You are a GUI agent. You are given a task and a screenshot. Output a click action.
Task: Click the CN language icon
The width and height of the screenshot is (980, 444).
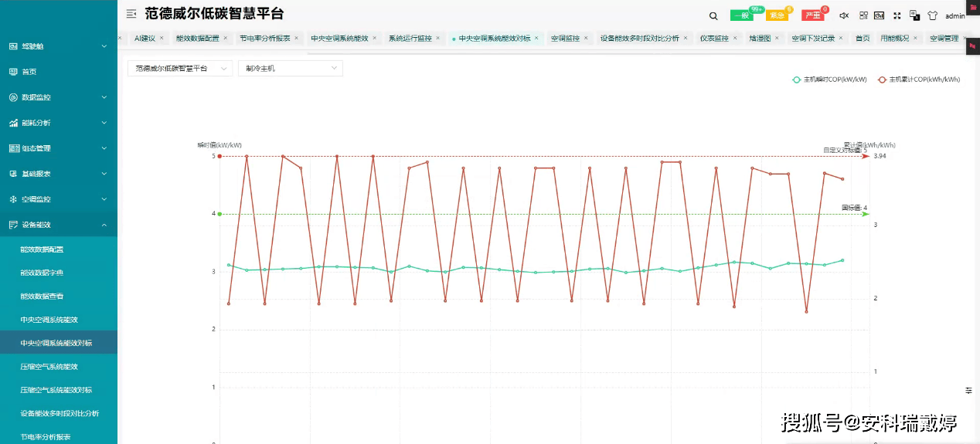tap(880, 15)
